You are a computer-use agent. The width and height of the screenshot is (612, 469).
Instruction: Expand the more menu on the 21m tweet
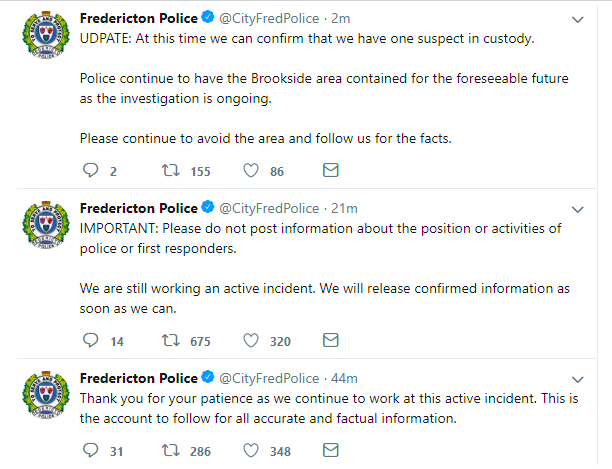(577, 209)
